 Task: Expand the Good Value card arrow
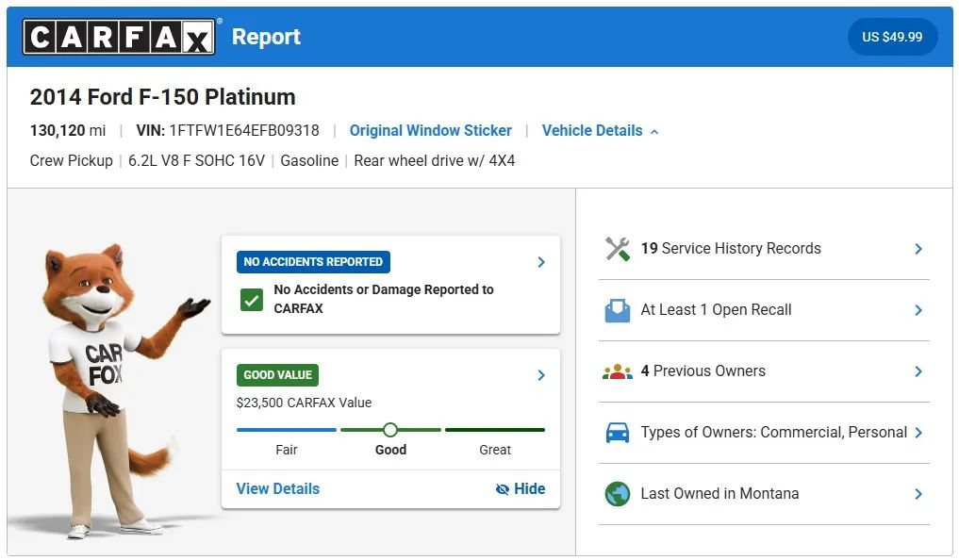(x=541, y=375)
